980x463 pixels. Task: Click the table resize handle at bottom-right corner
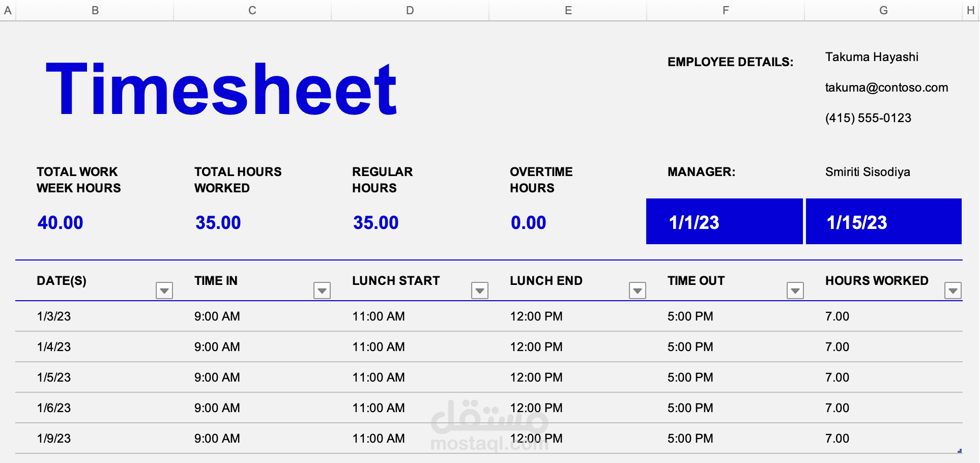click(960, 451)
